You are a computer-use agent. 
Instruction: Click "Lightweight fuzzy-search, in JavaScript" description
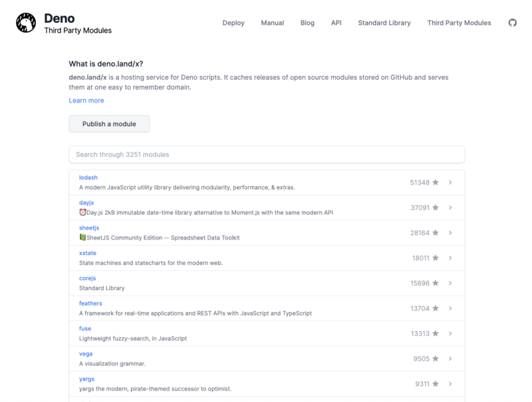(x=133, y=338)
